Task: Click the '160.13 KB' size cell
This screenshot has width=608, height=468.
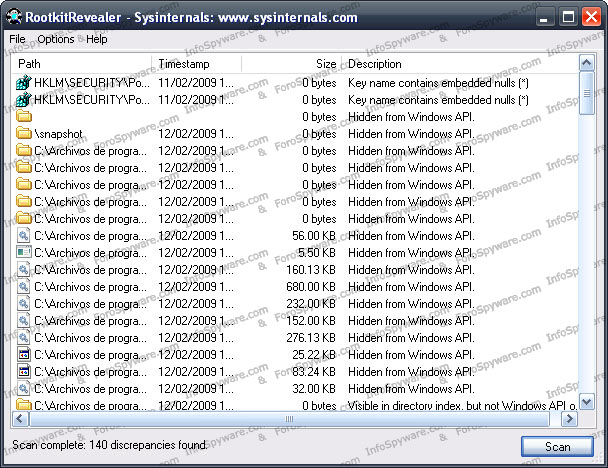Action: point(311,270)
